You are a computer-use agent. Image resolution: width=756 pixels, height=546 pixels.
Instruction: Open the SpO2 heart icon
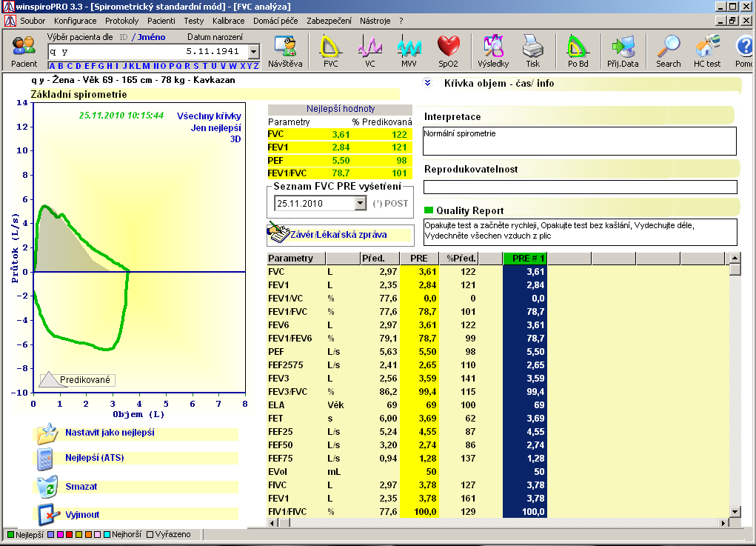449,47
